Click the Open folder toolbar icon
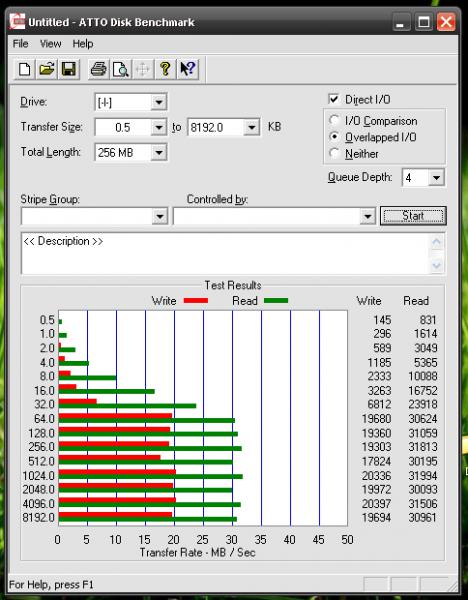The width and height of the screenshot is (468, 600). click(x=47, y=70)
